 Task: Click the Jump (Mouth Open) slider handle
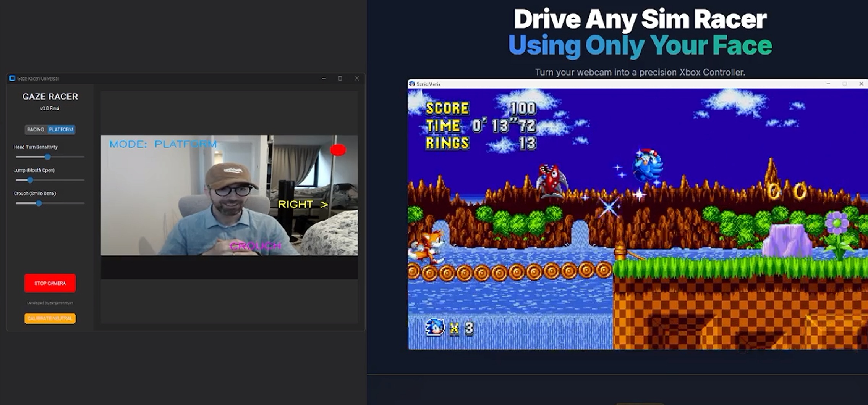point(30,180)
